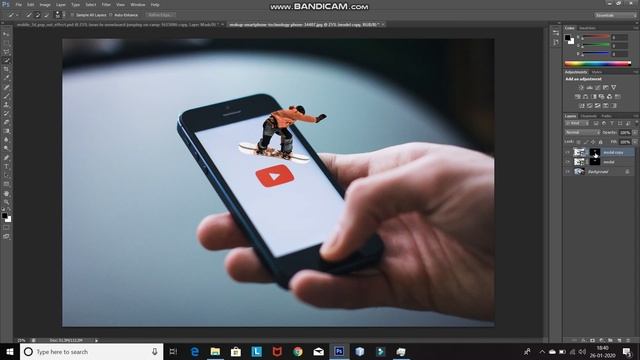Open the Layers panel flyout menu
The image size is (640, 360).
pyautogui.click(x=636, y=116)
